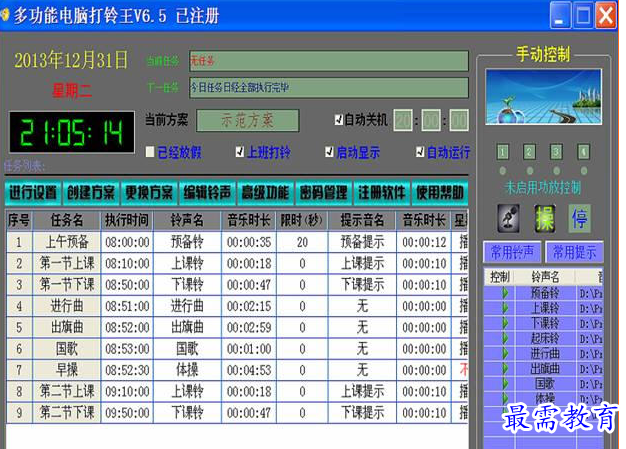Play the 预备铃 ringtone with its green arrow

pos(505,293)
